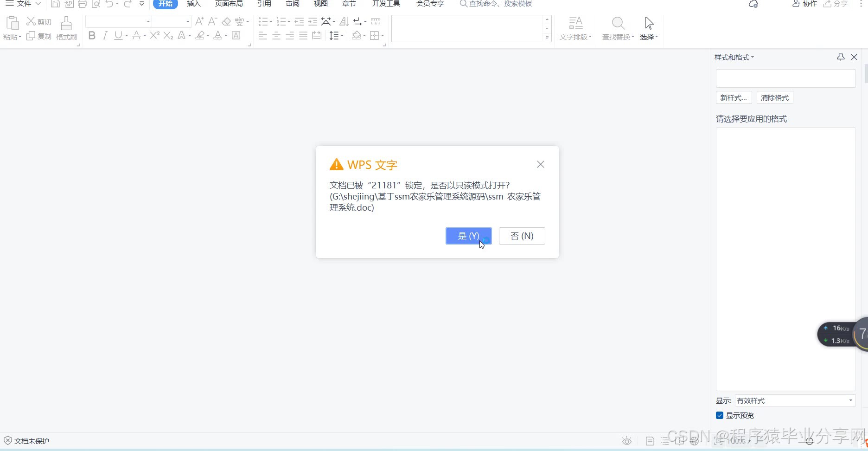The image size is (868, 451).
Task: Click the Increase Font Size icon
Action: (199, 21)
